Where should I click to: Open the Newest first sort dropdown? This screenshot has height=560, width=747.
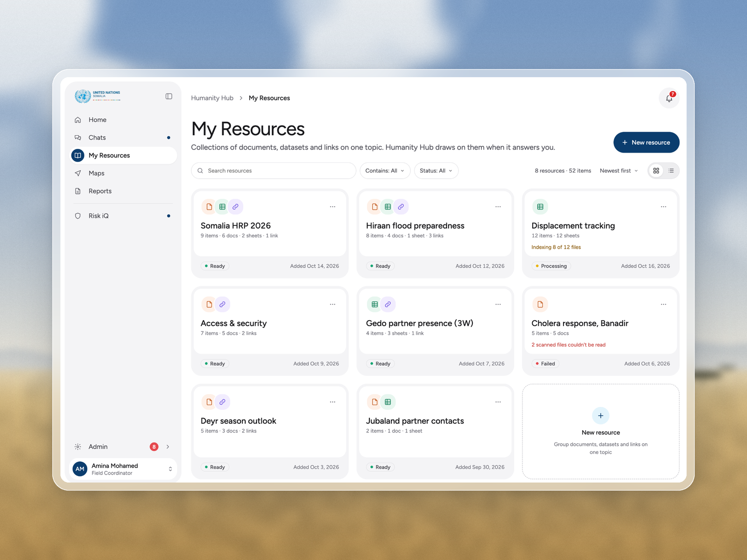(619, 171)
